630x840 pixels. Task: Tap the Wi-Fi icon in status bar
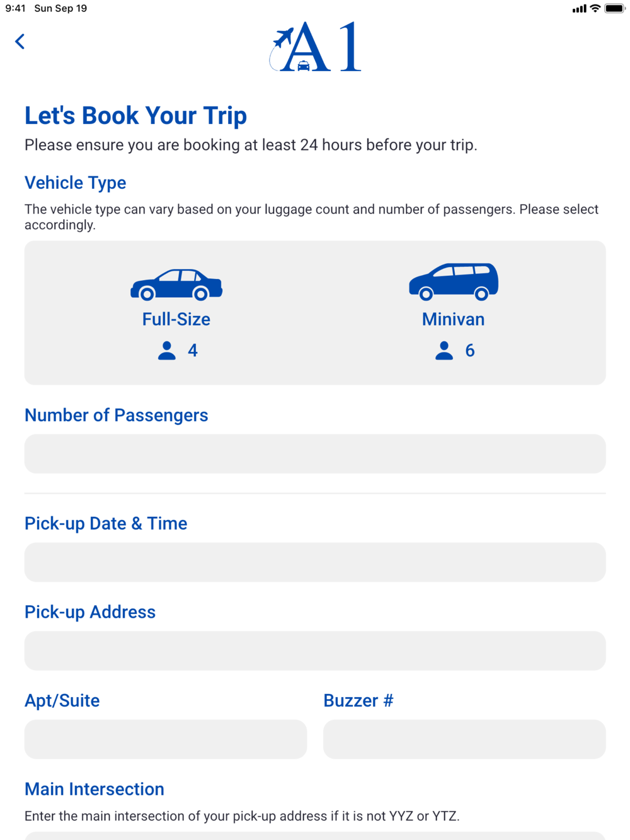point(595,9)
